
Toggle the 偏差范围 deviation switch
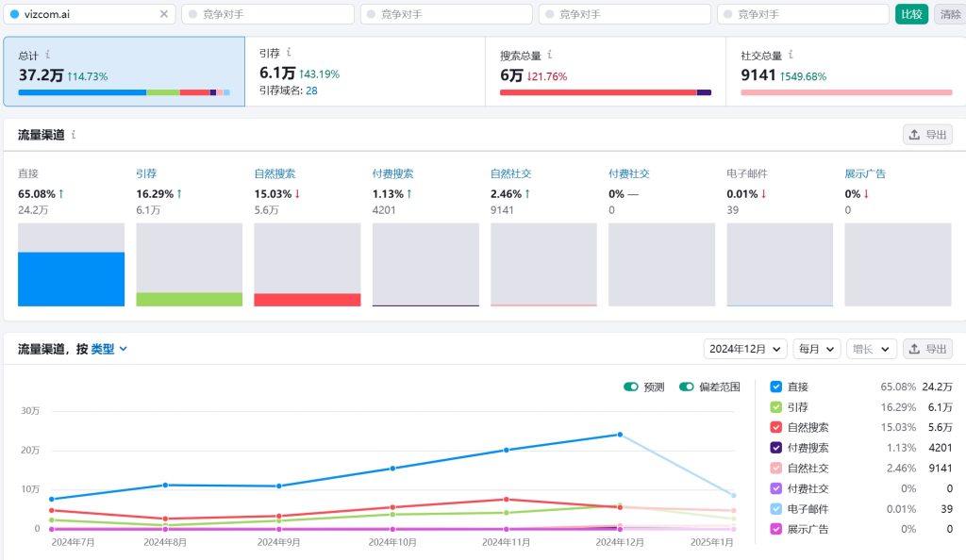click(687, 387)
